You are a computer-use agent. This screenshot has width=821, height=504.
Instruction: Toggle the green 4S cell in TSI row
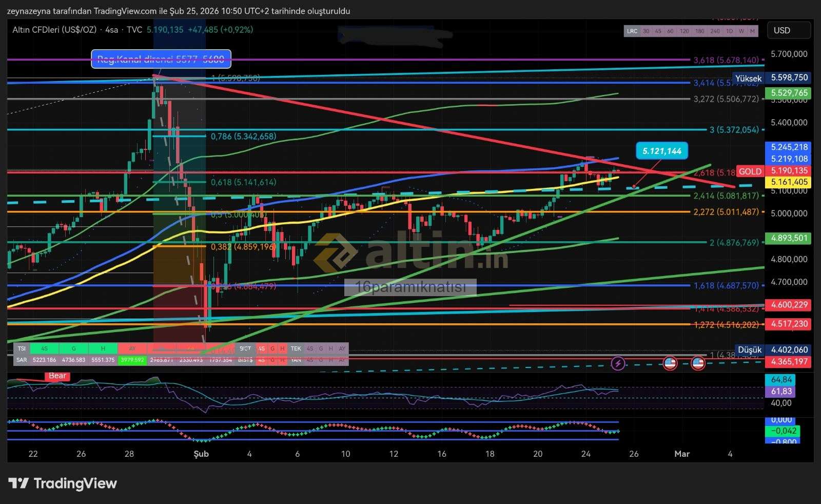tap(44, 348)
